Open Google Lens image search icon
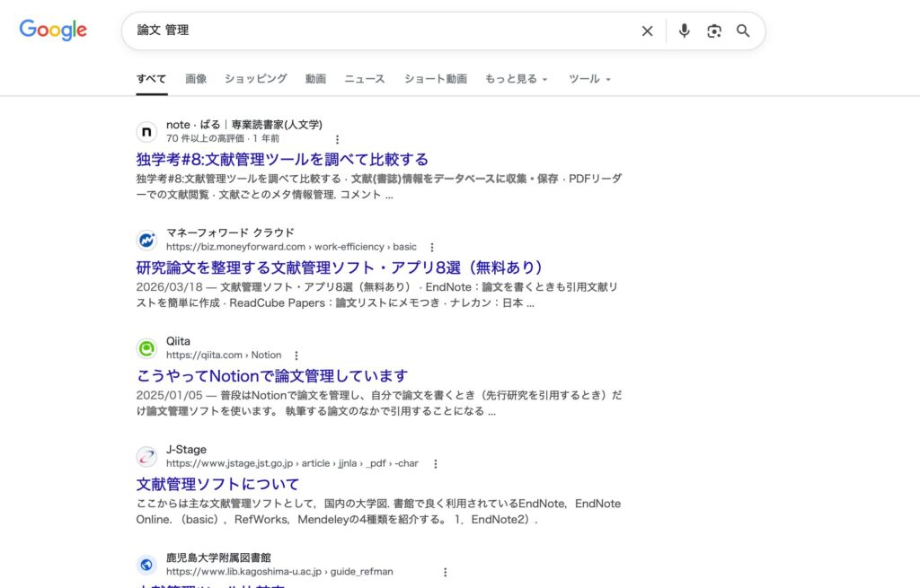 pos(713,31)
